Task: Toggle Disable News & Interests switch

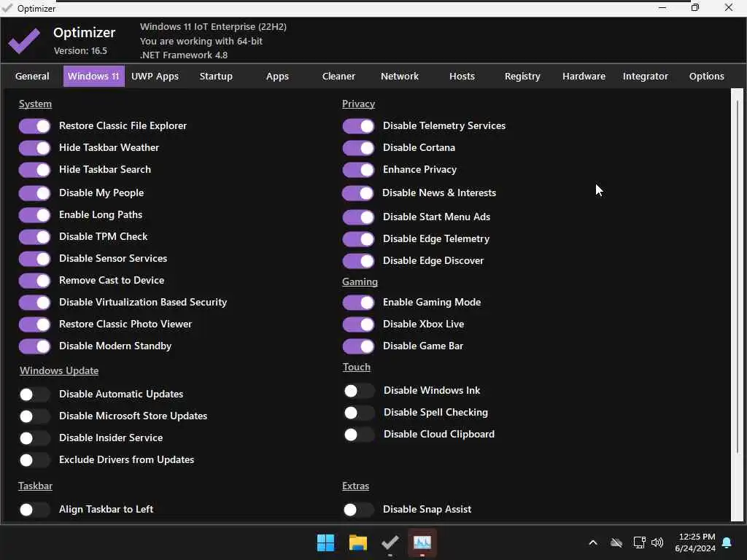Action: (358, 193)
